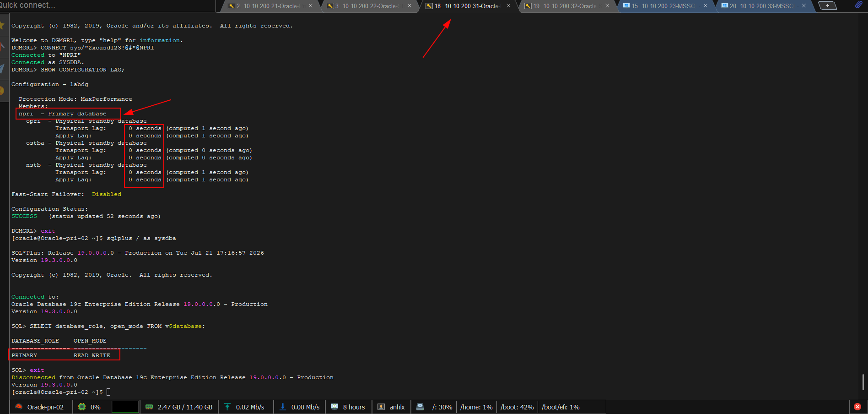Click the 'OPEN_MODE' column header

[x=90, y=341]
